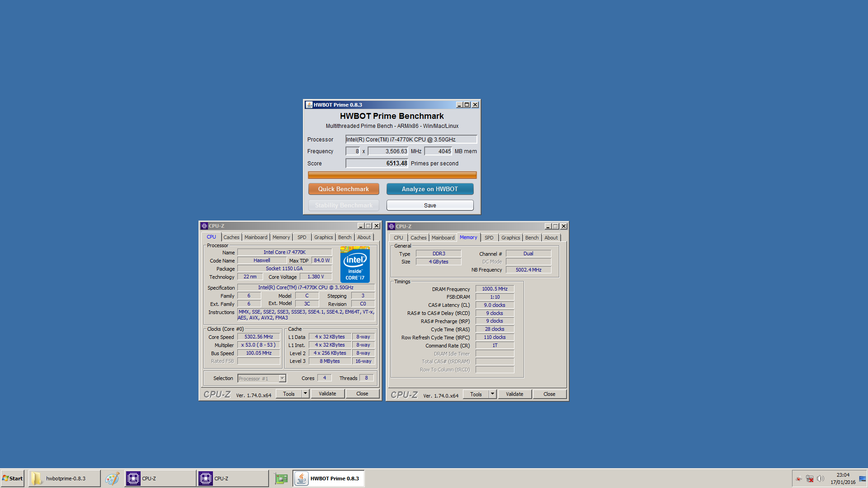Click Close button in left CPU-Z
This screenshot has width=868, height=488.
tap(362, 394)
